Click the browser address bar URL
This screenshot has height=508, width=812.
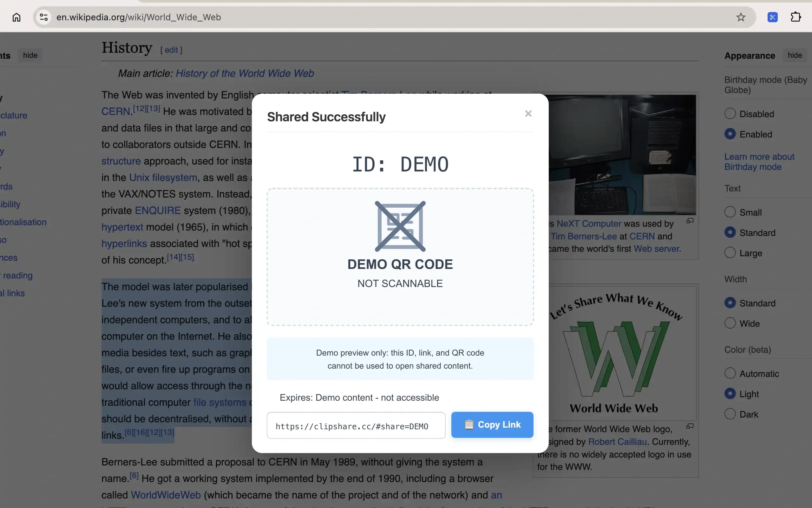[x=139, y=17]
